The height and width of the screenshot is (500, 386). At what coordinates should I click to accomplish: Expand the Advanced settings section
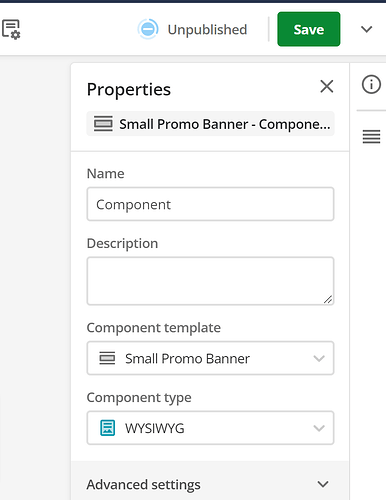coord(210,484)
